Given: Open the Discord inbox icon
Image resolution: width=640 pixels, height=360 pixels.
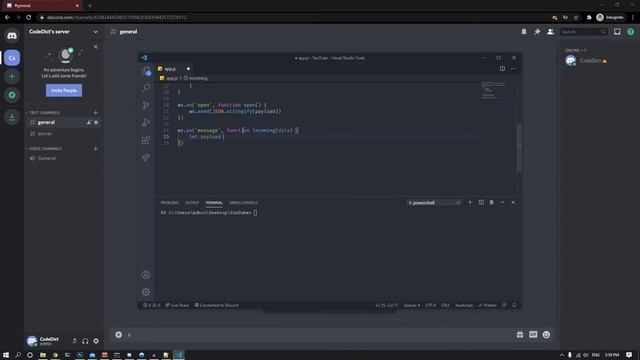Looking at the screenshot, I should point(617,32).
